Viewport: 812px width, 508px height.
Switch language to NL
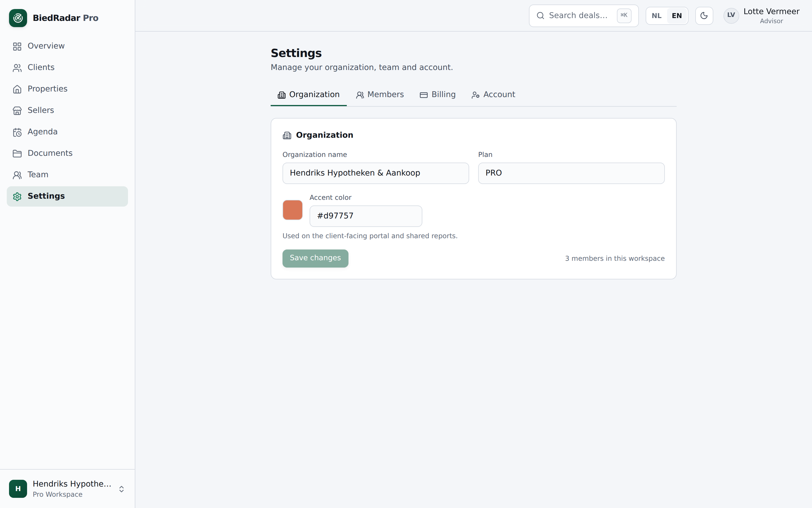coord(656,16)
